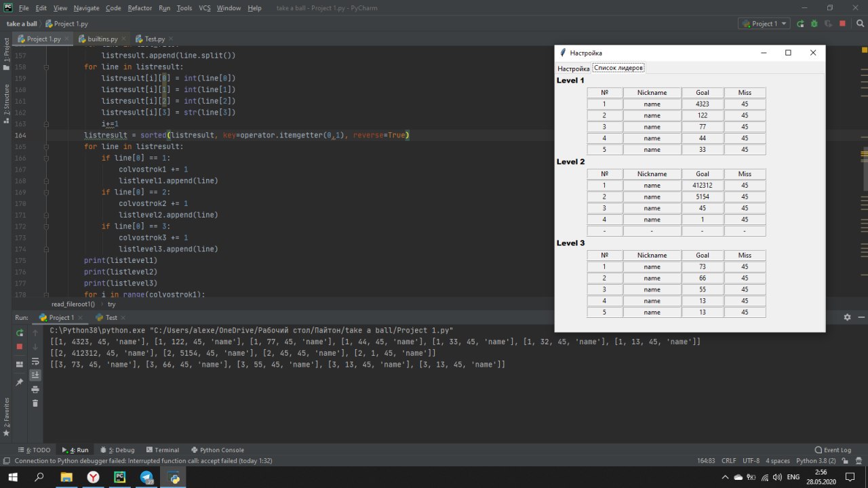This screenshot has height=488, width=868.
Task: Select Список лидеров tab in Tk window
Action: pos(618,68)
